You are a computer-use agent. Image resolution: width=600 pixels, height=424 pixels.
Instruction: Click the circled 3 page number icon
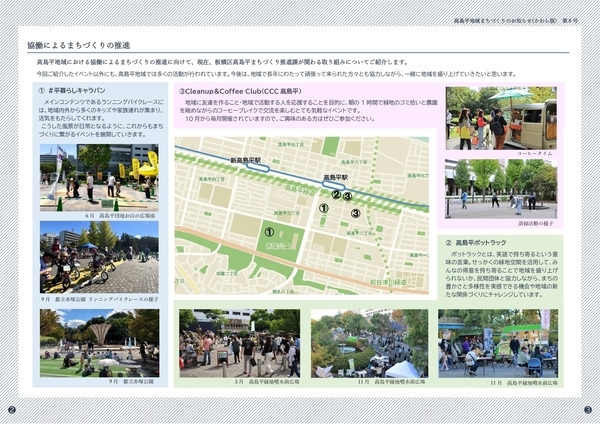(x=587, y=410)
